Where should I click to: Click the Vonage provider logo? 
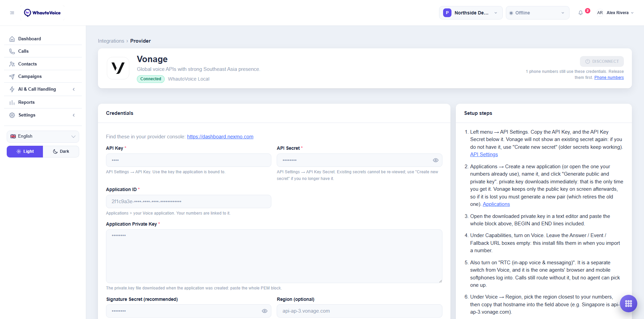pyautogui.click(x=118, y=68)
